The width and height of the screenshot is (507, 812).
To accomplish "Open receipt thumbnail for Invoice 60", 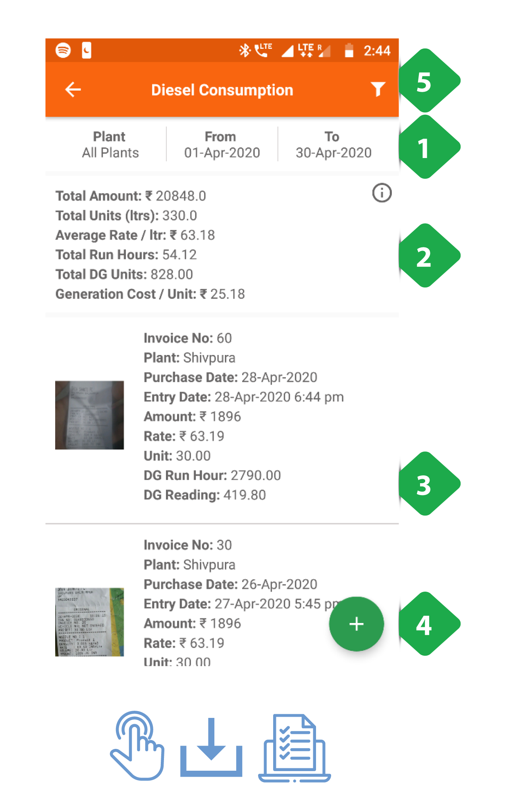I will point(89,415).
